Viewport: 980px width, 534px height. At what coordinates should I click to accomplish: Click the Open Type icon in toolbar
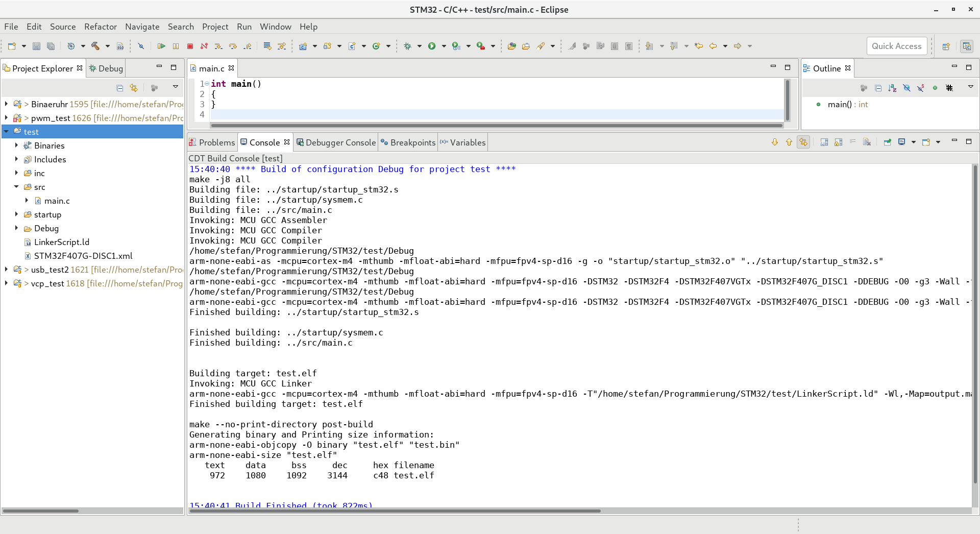click(511, 46)
